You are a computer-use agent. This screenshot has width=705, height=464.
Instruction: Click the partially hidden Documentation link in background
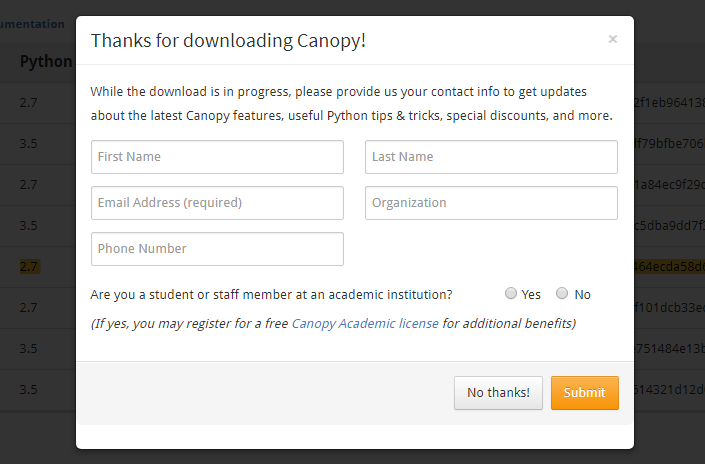point(32,24)
